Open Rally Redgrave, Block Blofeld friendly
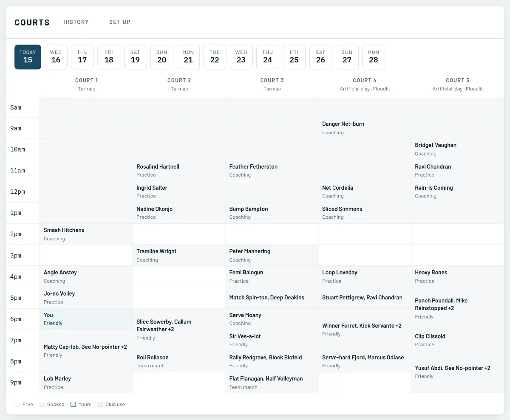This screenshot has height=420, width=510. (x=272, y=361)
